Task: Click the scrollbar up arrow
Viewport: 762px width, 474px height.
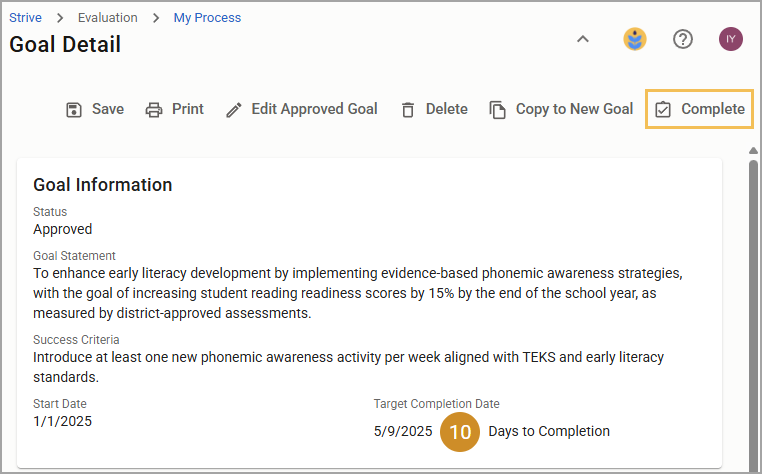Action: coord(753,151)
